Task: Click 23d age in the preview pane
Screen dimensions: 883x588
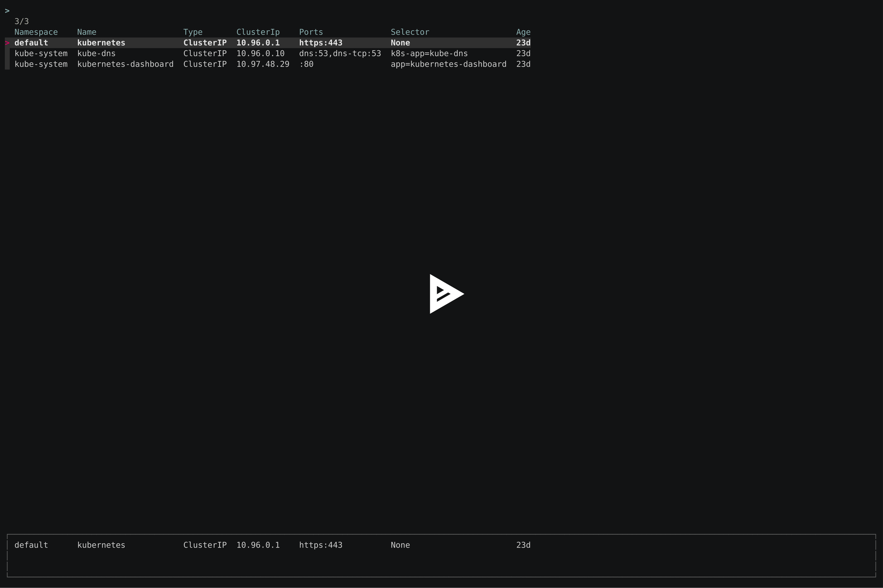Action: click(523, 545)
